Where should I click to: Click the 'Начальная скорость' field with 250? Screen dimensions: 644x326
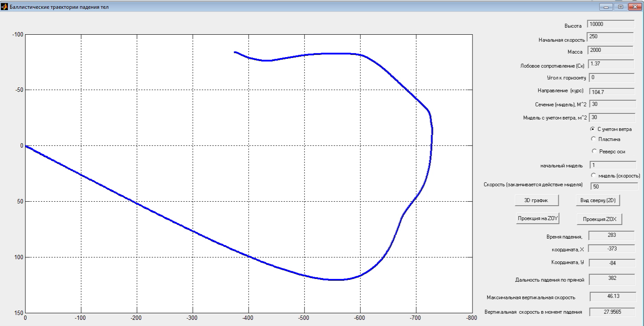coord(610,37)
